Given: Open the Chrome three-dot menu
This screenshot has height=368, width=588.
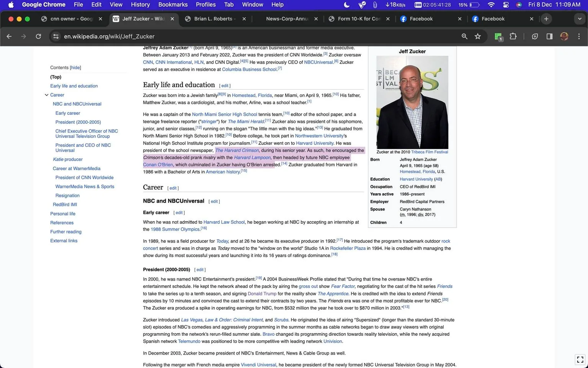Looking at the screenshot, I should coord(579,36).
